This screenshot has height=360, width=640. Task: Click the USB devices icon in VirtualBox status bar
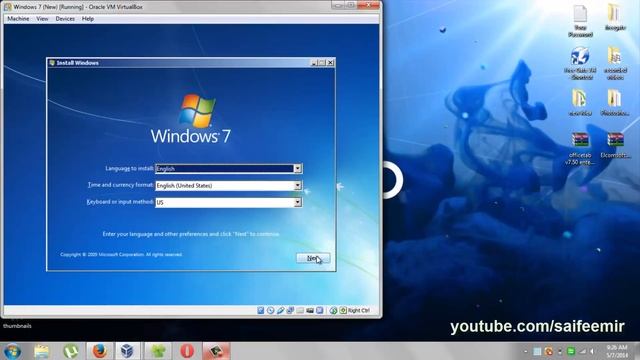click(x=280, y=311)
